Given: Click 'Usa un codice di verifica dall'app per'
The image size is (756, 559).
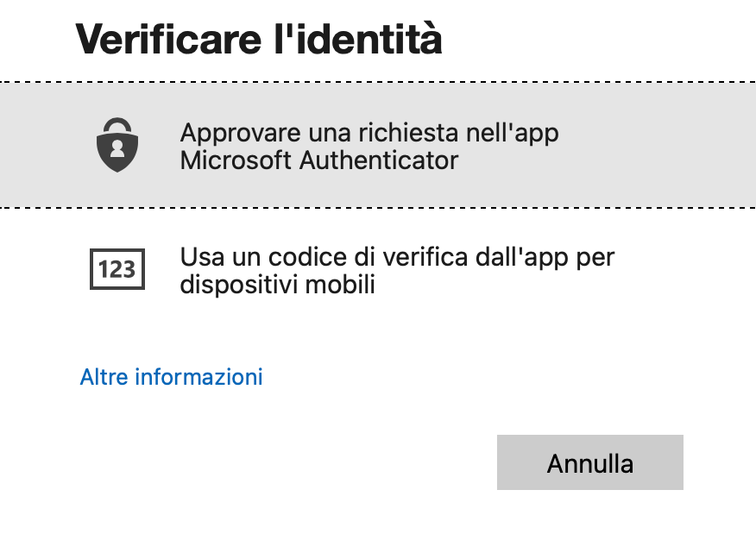Looking at the screenshot, I should point(397,257).
